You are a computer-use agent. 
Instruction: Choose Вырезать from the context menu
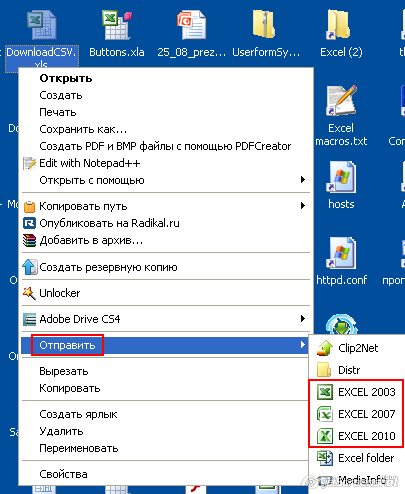(x=164, y=371)
